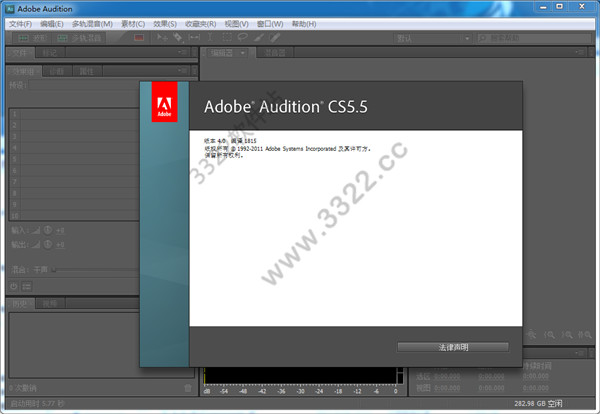The image size is (600, 414).
Task: Open the Files panel options menu icon
Action: click(183, 52)
